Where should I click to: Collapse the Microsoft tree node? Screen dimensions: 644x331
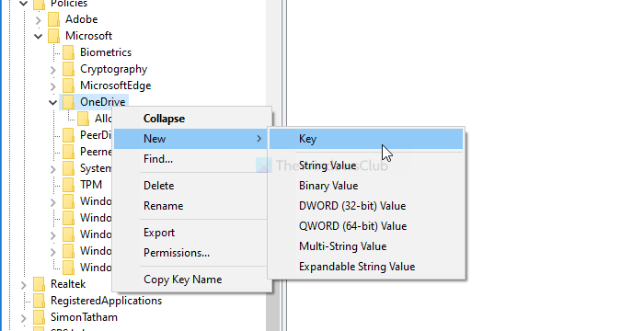click(x=39, y=36)
